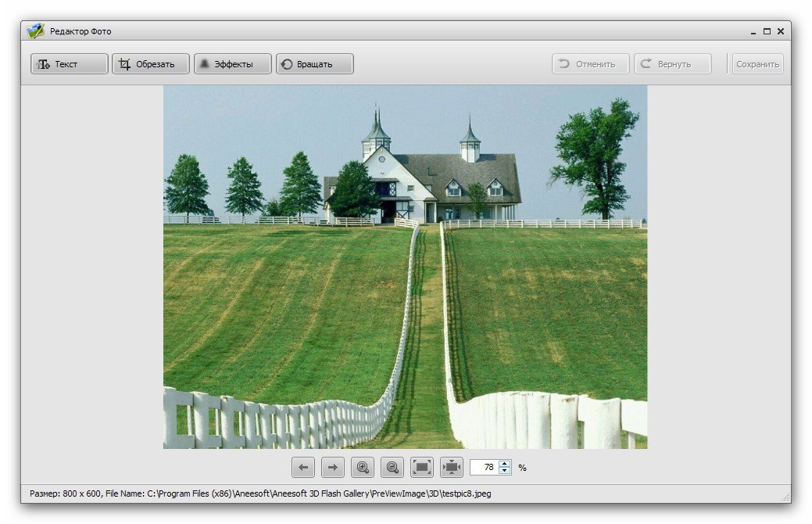Click the zoom in magnifier icon
This screenshot has height=524, width=812.
pos(363,468)
